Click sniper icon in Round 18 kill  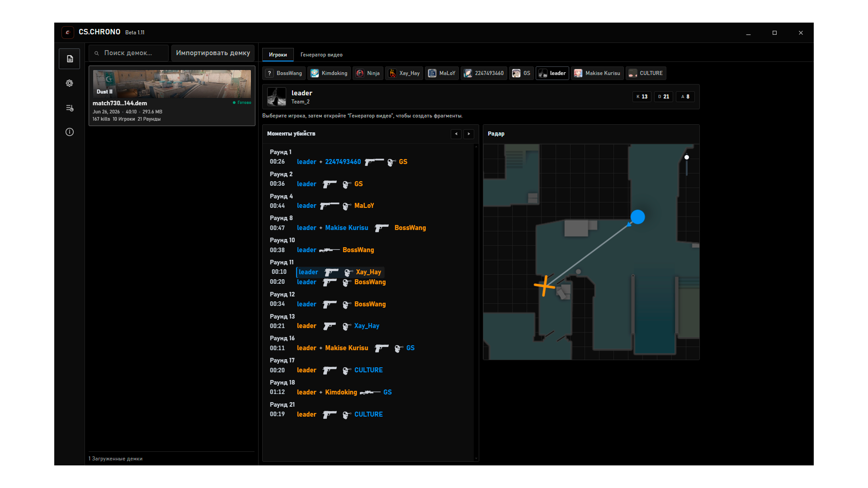(370, 392)
